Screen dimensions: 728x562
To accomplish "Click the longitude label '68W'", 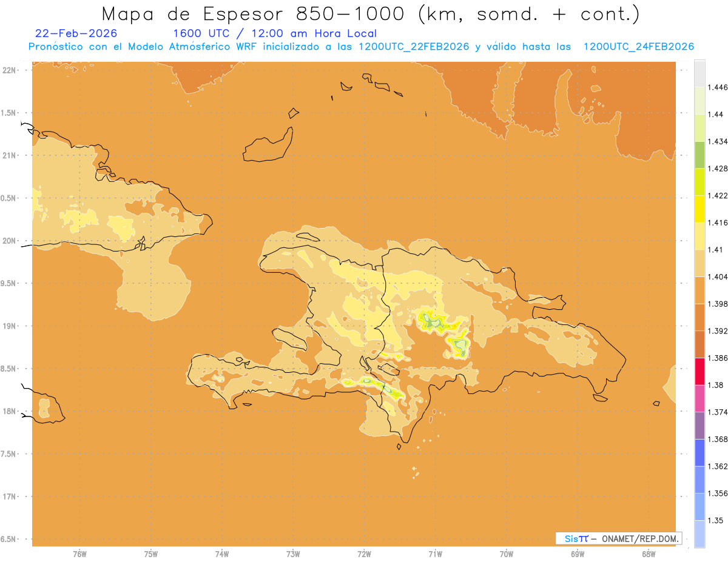I will tap(649, 554).
